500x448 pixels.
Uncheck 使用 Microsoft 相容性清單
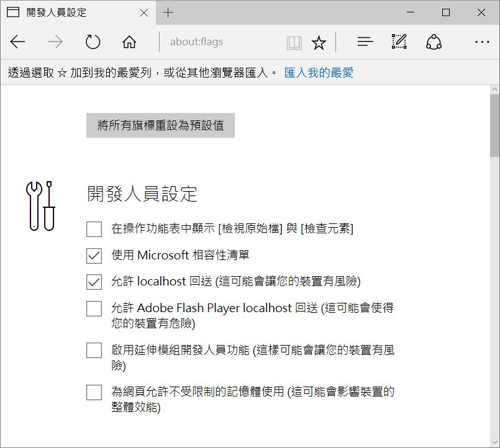tap(94, 256)
